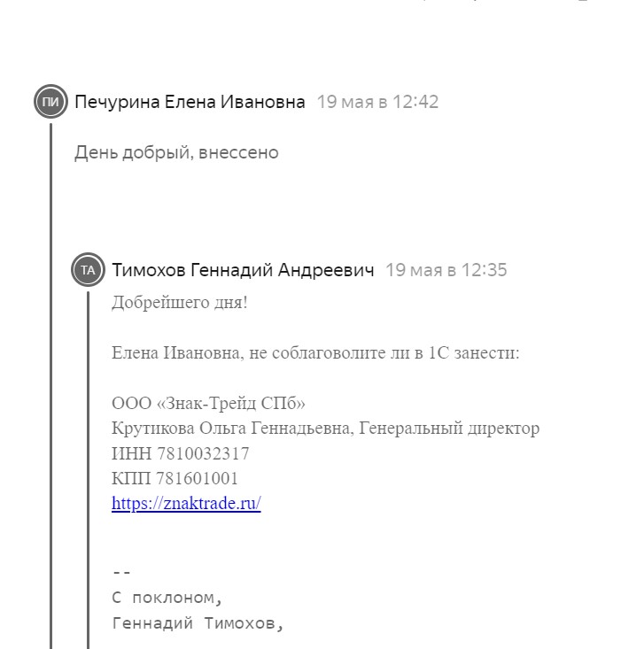Click the timestamp 19 мая в 12:42

point(377,102)
